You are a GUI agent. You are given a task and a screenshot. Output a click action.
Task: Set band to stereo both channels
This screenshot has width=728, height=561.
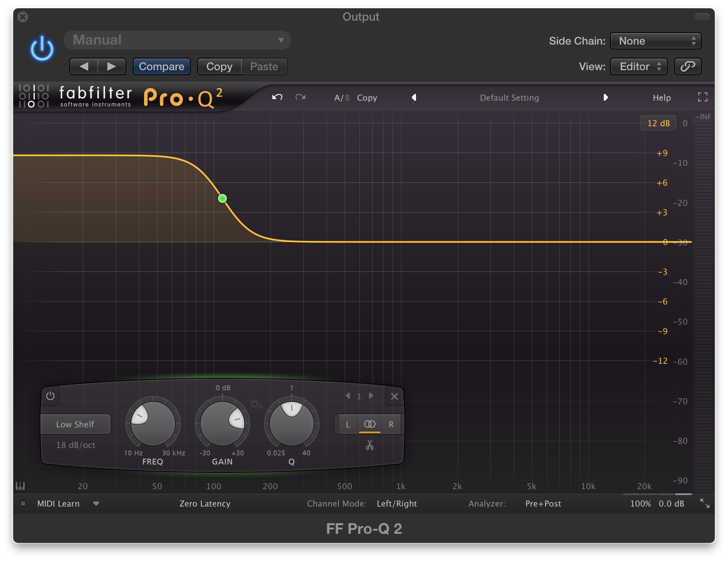coord(369,424)
